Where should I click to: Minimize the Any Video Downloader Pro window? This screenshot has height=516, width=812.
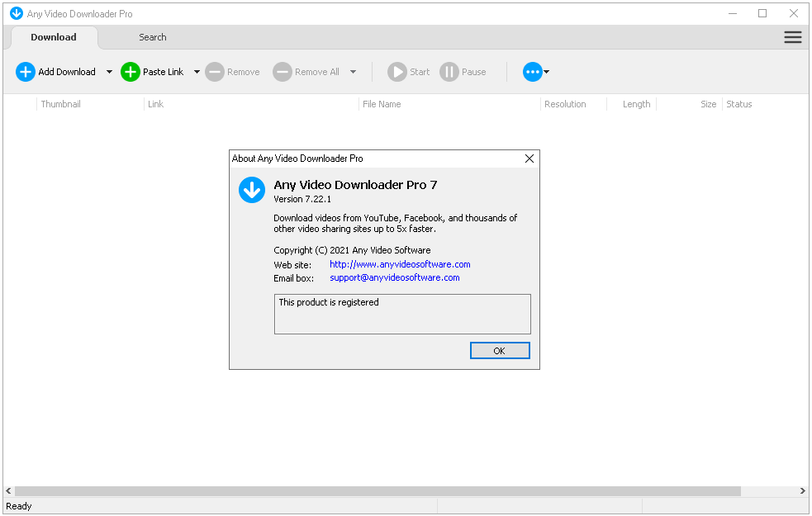[732, 13]
